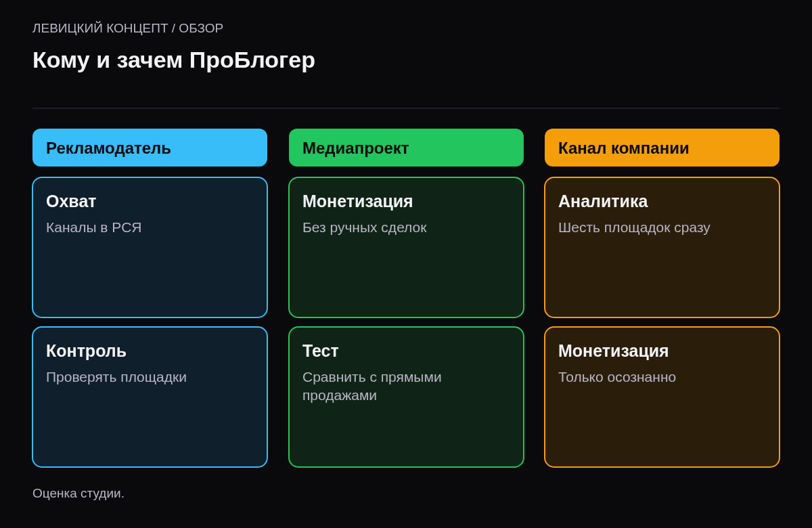Viewport: 812px width, 528px height.
Task: Click the 'Шесть площадок сразу' text
Action: click(x=634, y=227)
